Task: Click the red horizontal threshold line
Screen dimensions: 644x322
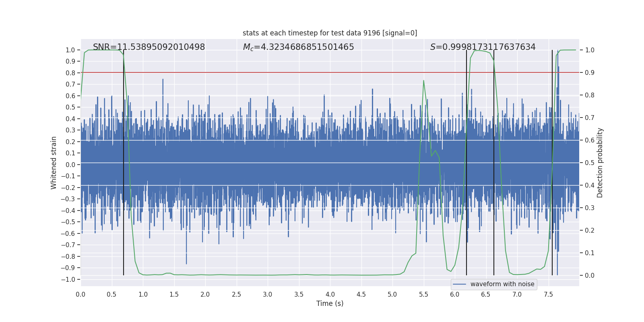Action: coord(330,72)
